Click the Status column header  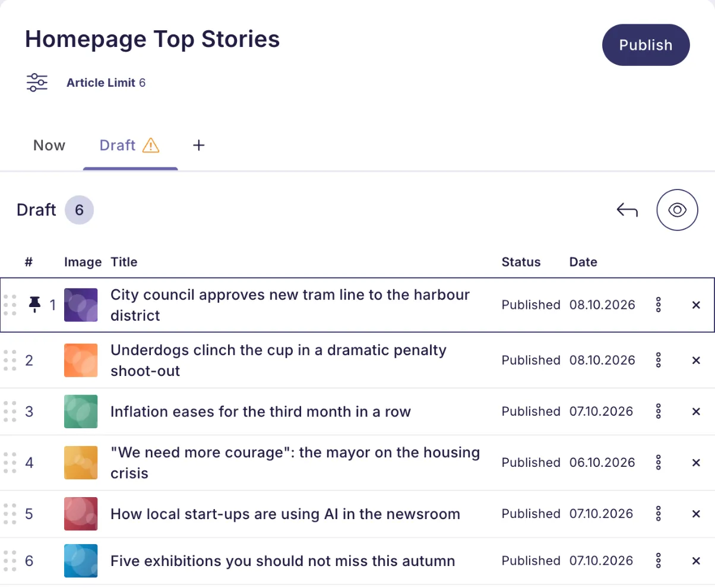coord(521,262)
